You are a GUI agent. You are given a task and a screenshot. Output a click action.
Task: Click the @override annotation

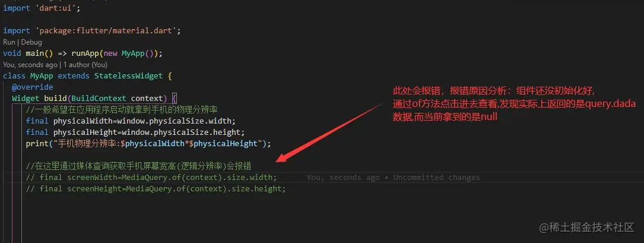(x=33, y=87)
